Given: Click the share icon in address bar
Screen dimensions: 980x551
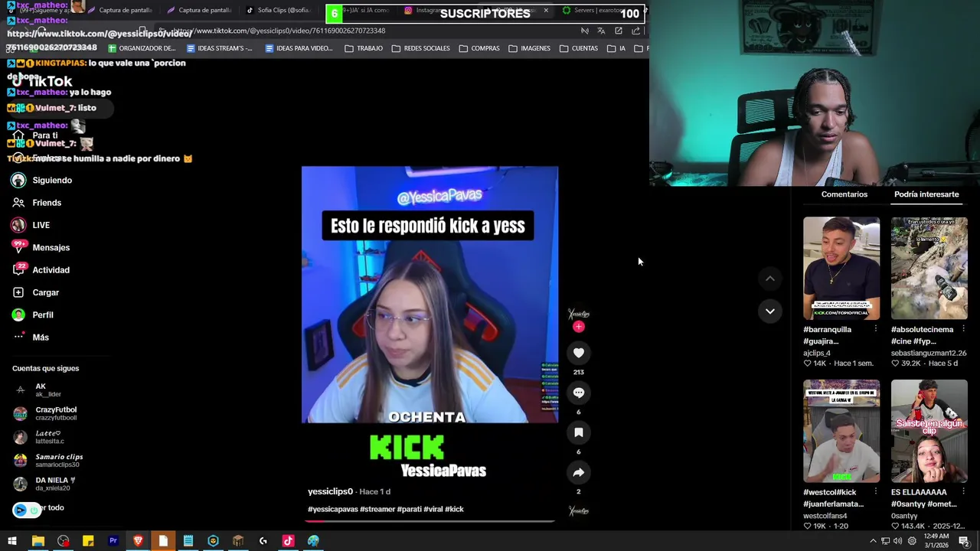Looking at the screenshot, I should pos(636,31).
